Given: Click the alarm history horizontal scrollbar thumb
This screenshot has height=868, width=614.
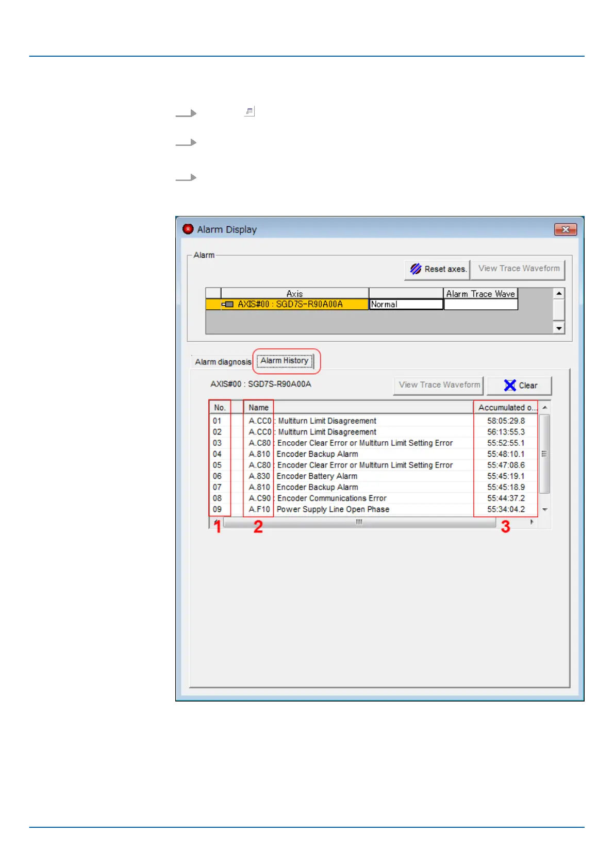Looking at the screenshot, I should click(359, 522).
